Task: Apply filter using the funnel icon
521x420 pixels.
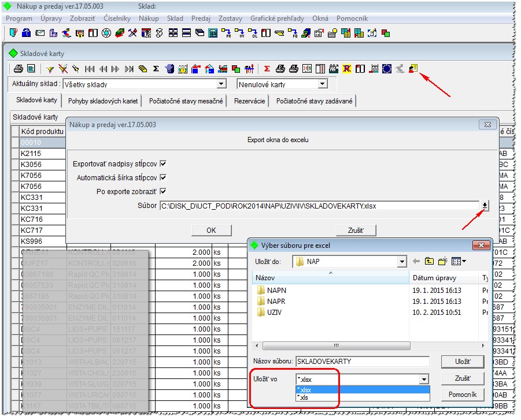Action: point(50,69)
